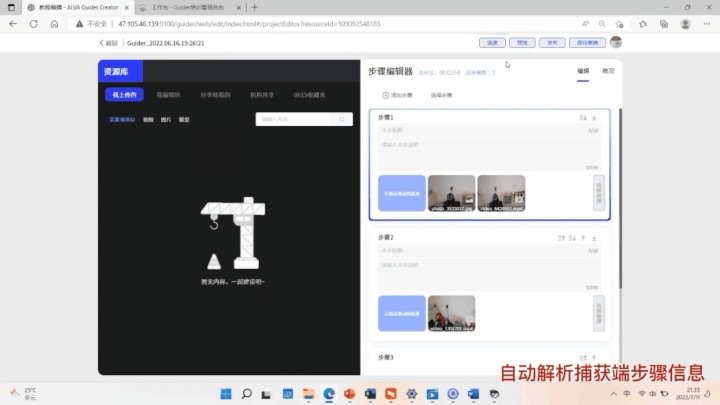Click the read aloud icon in address bar
The height and width of the screenshot is (405, 720).
(585, 24)
